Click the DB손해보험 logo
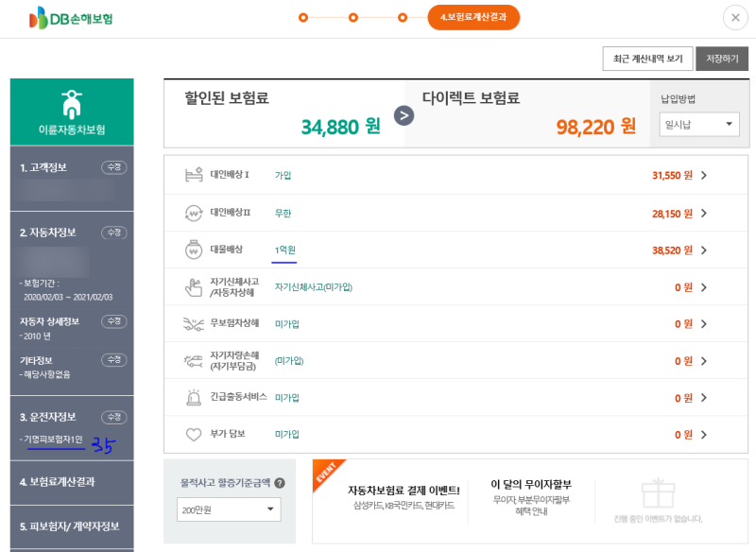This screenshot has height=552, width=756. 71,18
